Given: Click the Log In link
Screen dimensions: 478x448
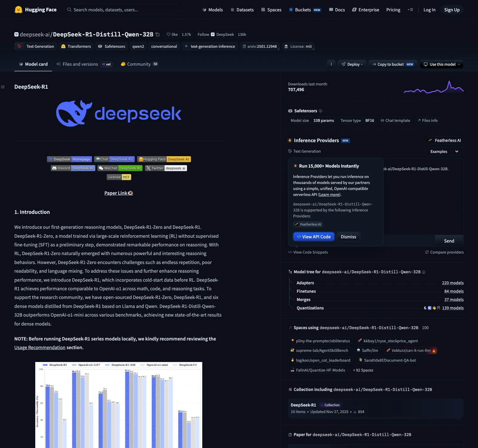Looking at the screenshot, I should point(429,10).
